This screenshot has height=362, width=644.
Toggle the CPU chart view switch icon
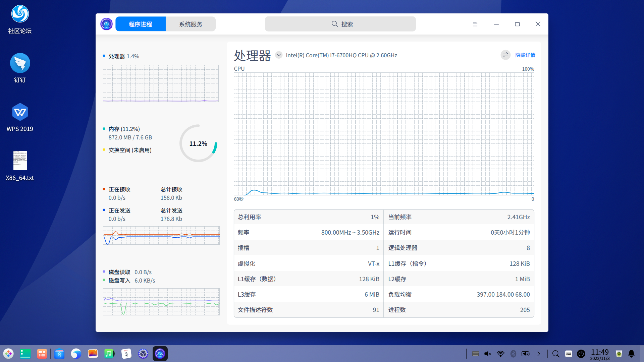(505, 55)
